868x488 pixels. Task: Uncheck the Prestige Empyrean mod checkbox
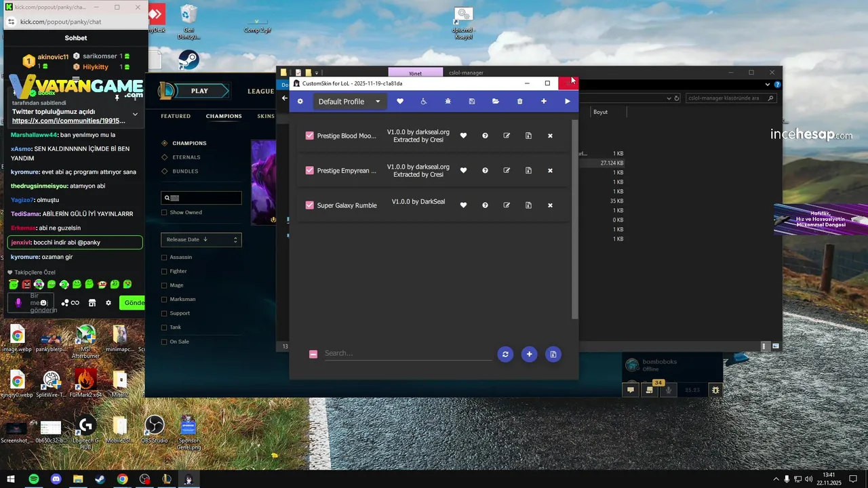pos(310,170)
